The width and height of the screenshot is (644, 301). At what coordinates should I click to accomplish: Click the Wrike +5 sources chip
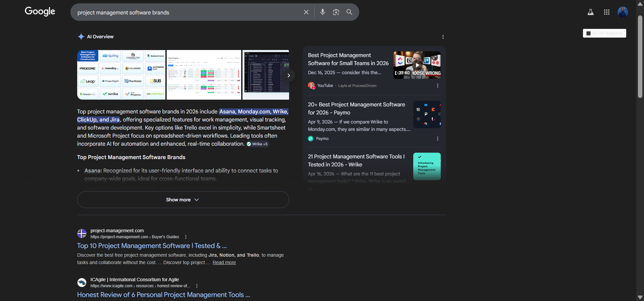(x=257, y=144)
